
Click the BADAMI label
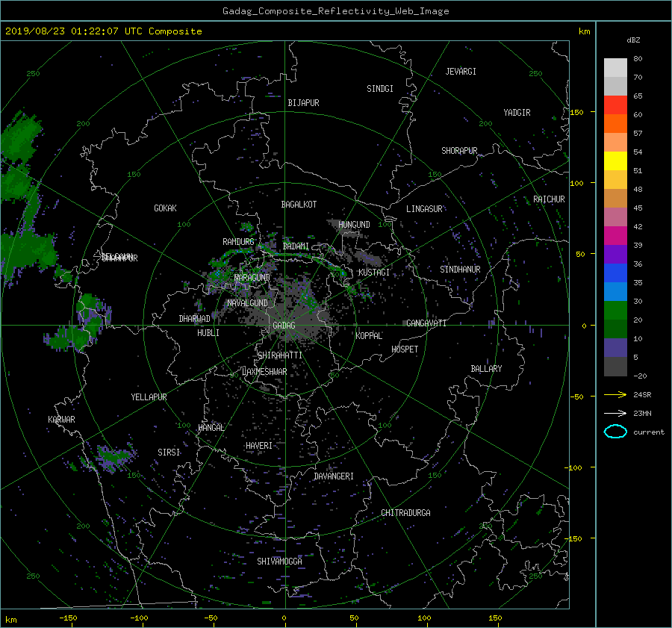pos(296,246)
